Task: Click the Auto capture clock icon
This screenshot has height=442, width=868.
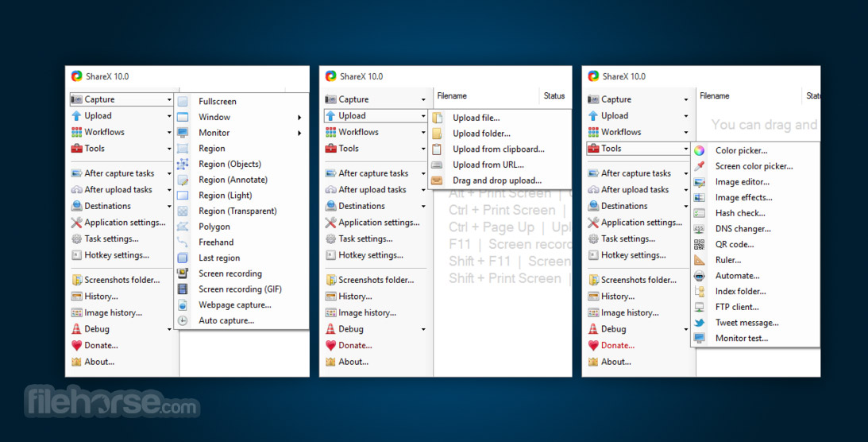Action: [x=183, y=320]
